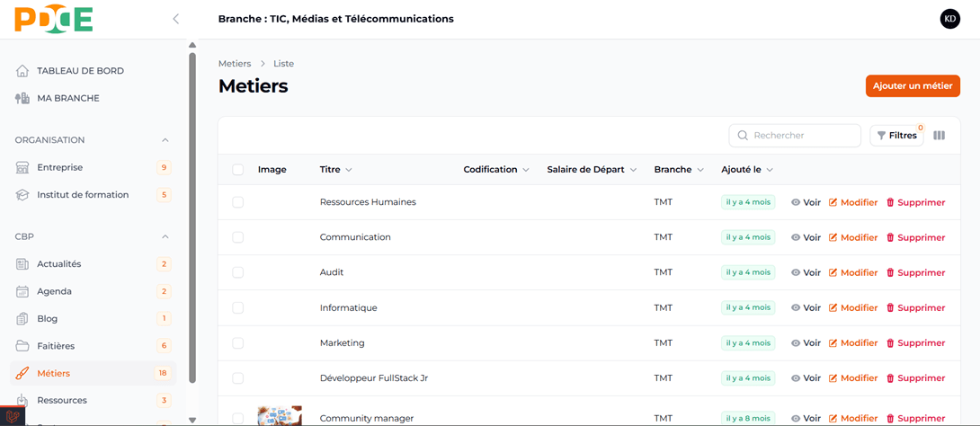The width and height of the screenshot is (980, 426).
Task: Go to the Blog sidebar item
Action: coord(48,319)
